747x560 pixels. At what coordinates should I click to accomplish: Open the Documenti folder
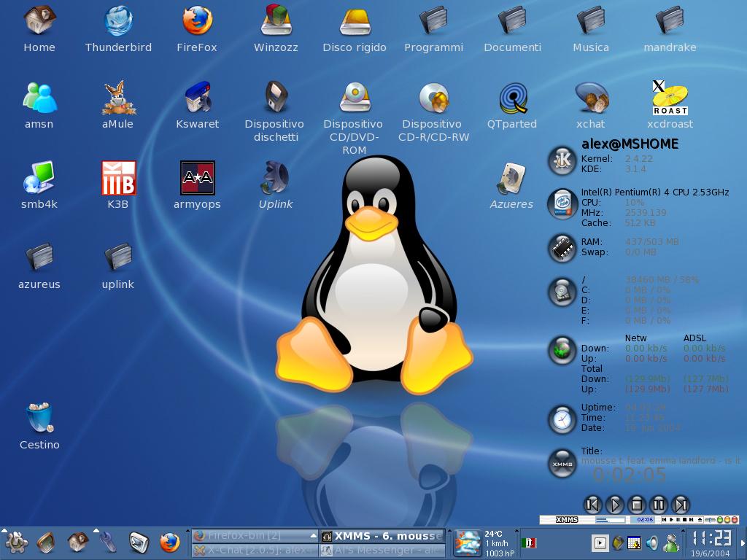[x=513, y=20]
